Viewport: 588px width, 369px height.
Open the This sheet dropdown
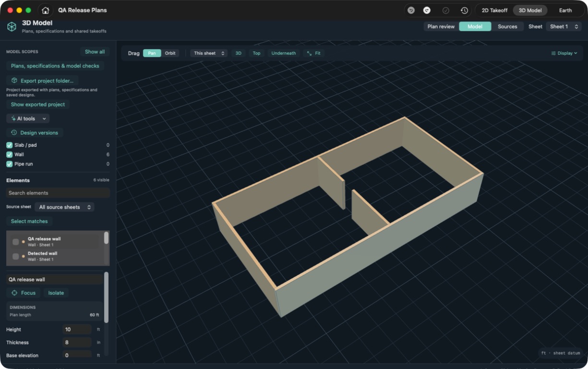pyautogui.click(x=209, y=53)
